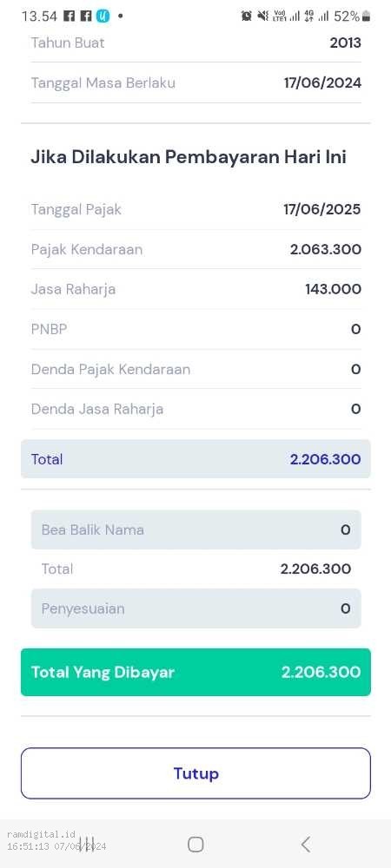Tap the alarm clock status icon
Screen dimensions: 391x868
[247, 16]
